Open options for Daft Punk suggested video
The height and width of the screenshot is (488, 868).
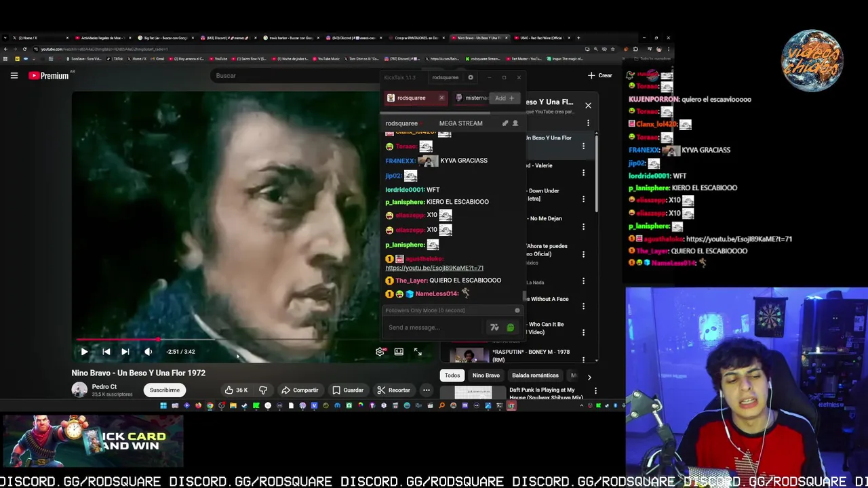pyautogui.click(x=595, y=390)
